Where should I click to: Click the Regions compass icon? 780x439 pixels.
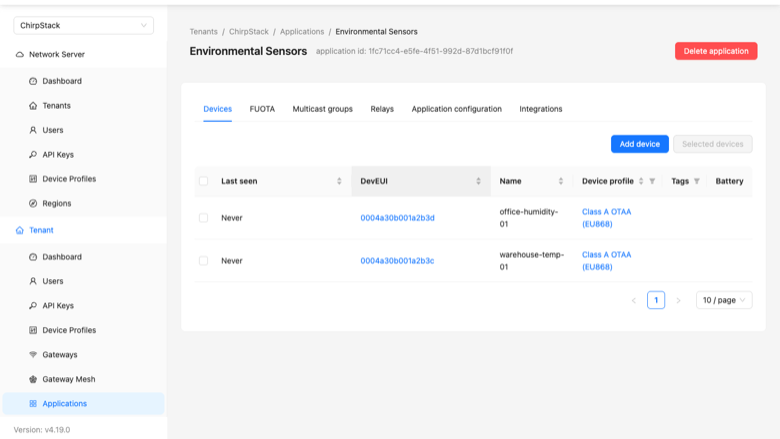click(33, 203)
